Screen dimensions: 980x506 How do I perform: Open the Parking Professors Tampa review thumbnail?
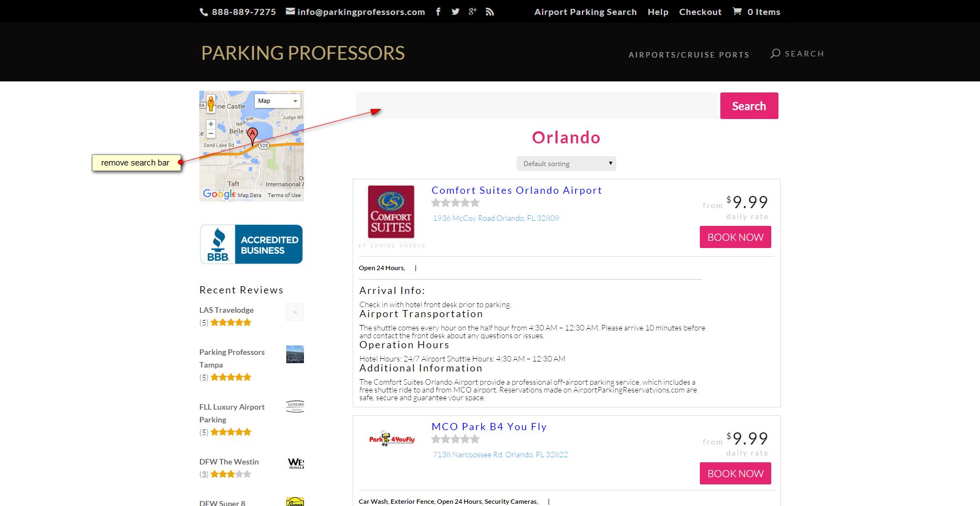click(x=295, y=354)
